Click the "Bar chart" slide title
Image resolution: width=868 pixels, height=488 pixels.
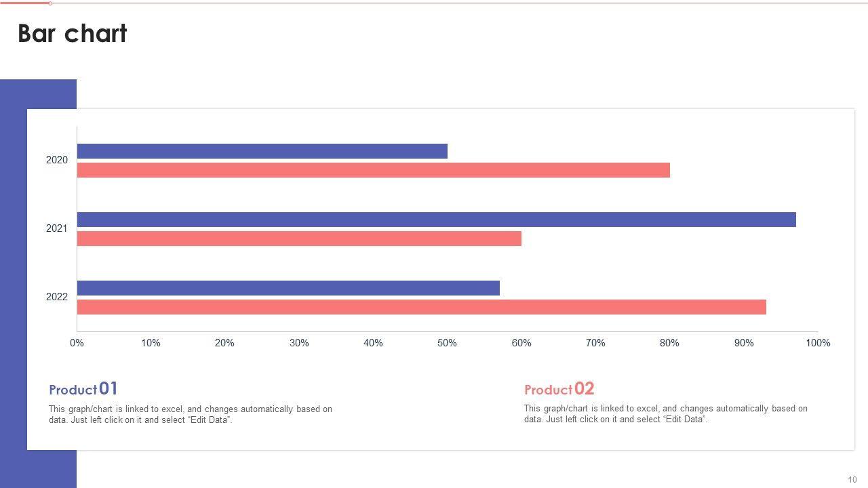(x=73, y=34)
